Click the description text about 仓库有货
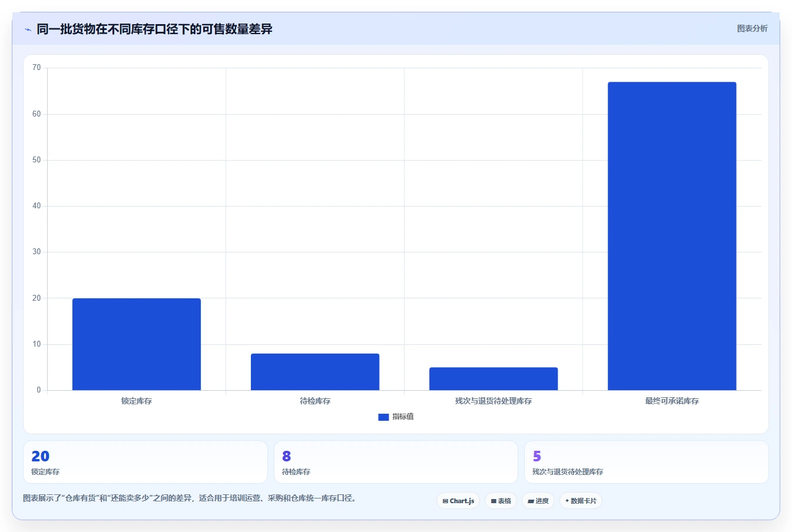The height and width of the screenshot is (532, 792). point(190,498)
